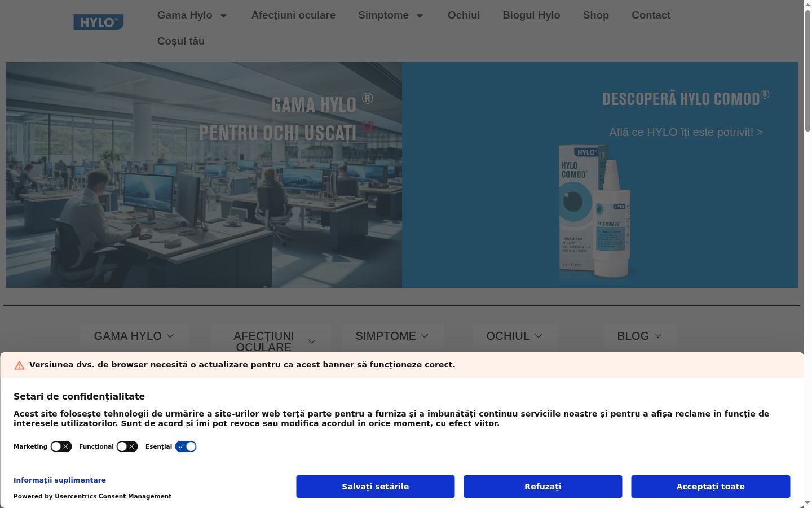The height and width of the screenshot is (508, 812).
Task: Expand the BLOG section chevron
Action: point(657,336)
